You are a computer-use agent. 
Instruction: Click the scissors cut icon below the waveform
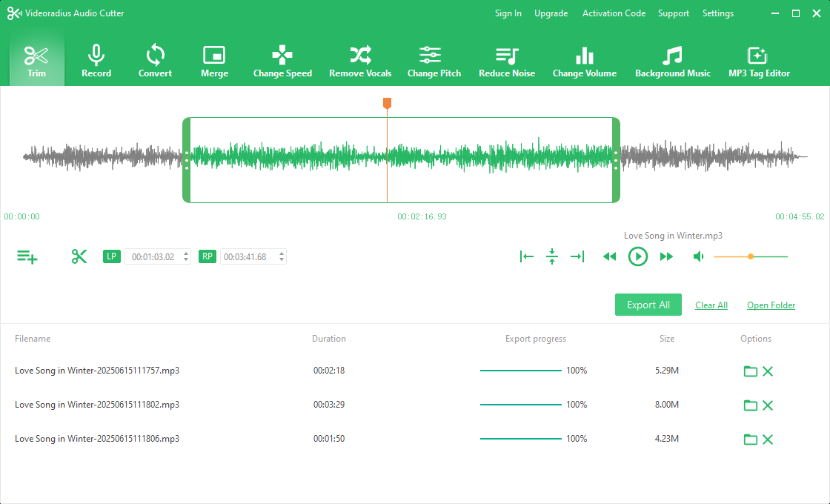tap(79, 256)
